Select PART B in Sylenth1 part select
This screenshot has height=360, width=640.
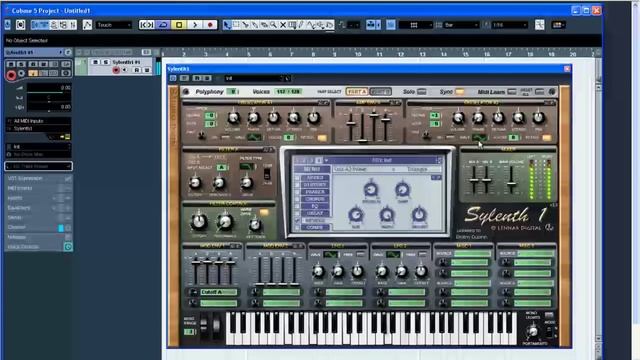pos(380,92)
